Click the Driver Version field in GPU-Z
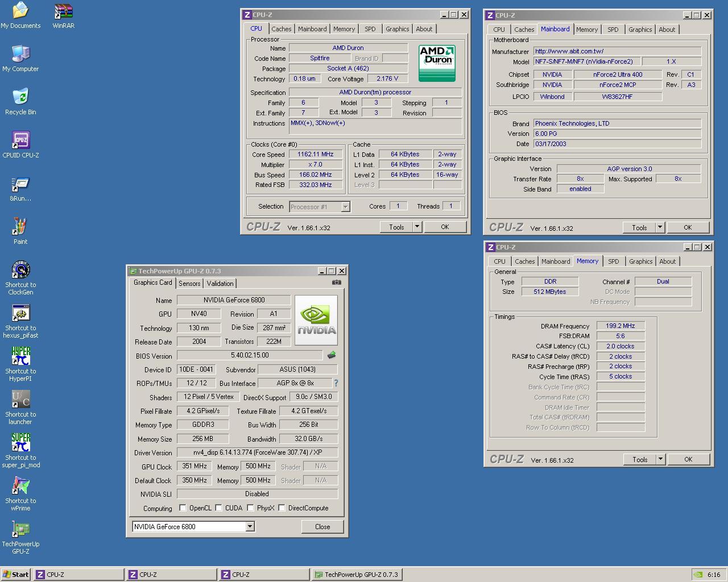This screenshot has width=728, height=582. coord(257,453)
